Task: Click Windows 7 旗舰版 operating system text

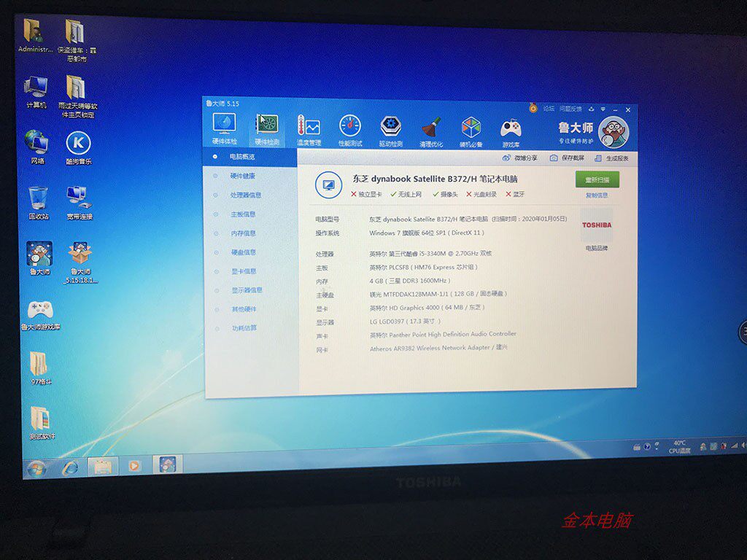Action: click(426, 233)
